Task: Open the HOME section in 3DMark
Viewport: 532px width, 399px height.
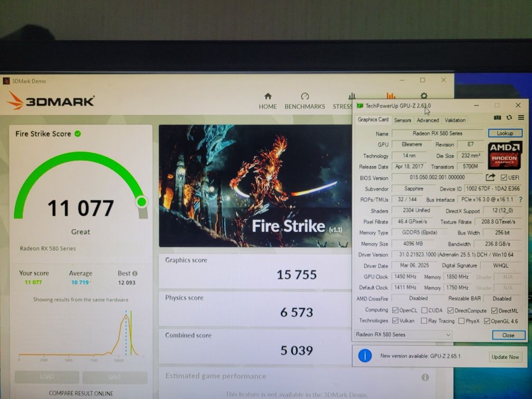Action: point(268,101)
